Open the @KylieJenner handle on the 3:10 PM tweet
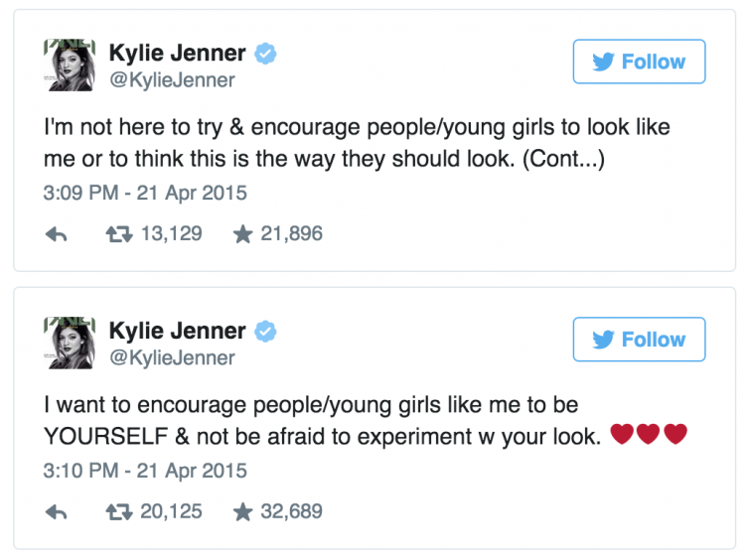 pos(172,357)
